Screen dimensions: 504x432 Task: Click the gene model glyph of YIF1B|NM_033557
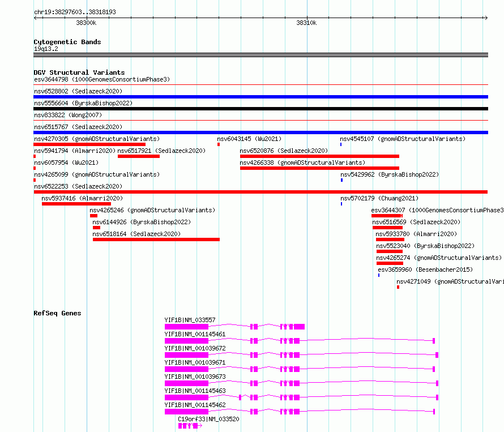pyautogui.click(x=234, y=327)
